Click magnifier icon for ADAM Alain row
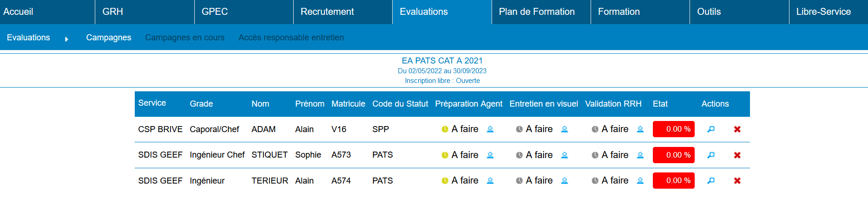This screenshot has width=868, height=197. [x=711, y=129]
